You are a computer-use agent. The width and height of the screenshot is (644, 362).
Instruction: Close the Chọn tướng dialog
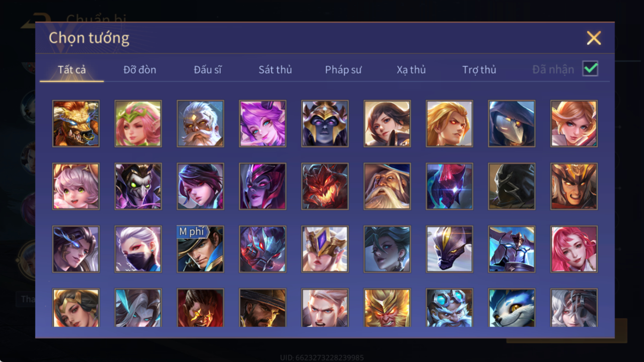pyautogui.click(x=594, y=38)
